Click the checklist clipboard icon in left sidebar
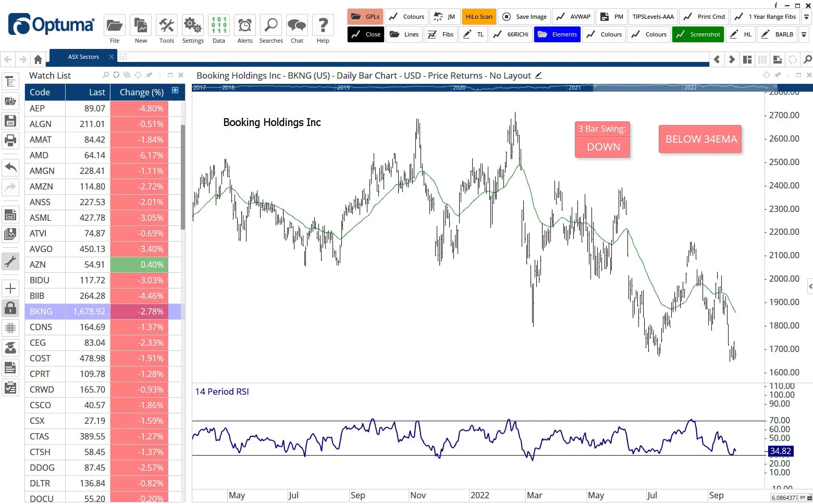813x504 pixels. point(10,387)
